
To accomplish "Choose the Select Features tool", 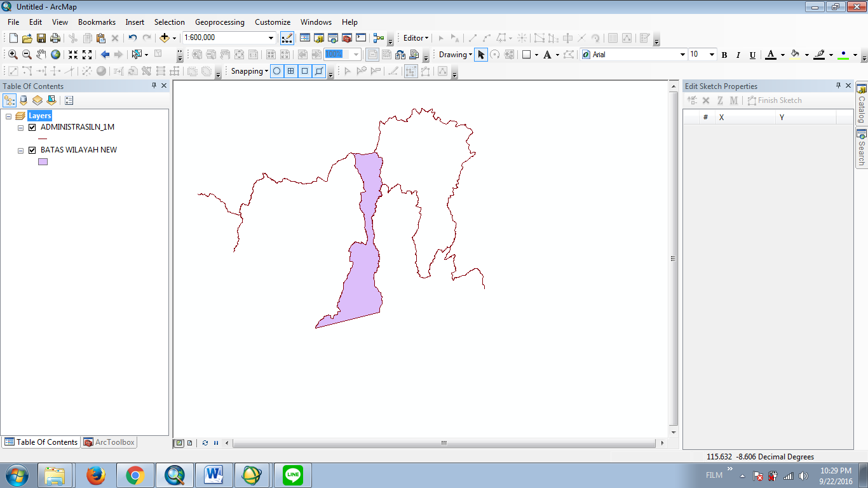I will [x=137, y=55].
